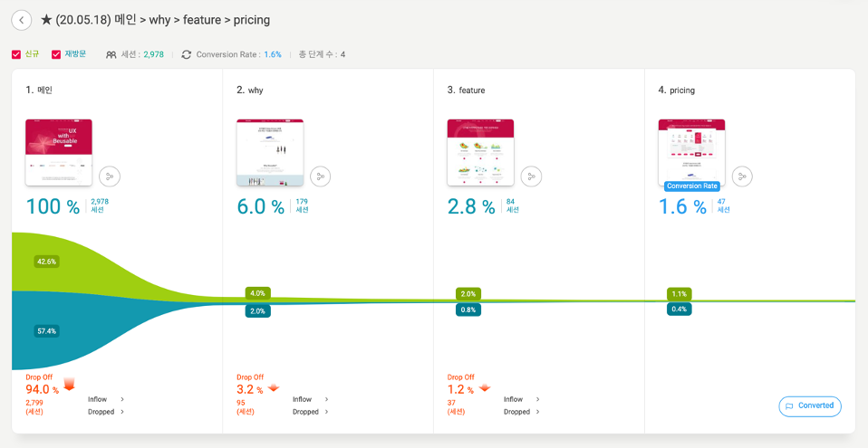The image size is (868, 448).
Task: Click the share icon beside pricing thumbnail
Action: (x=743, y=176)
